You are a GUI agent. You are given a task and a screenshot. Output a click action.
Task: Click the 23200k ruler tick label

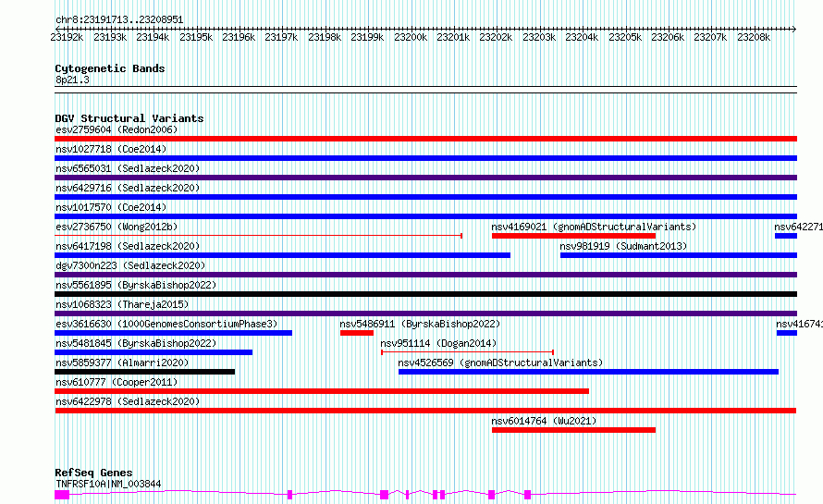411,37
